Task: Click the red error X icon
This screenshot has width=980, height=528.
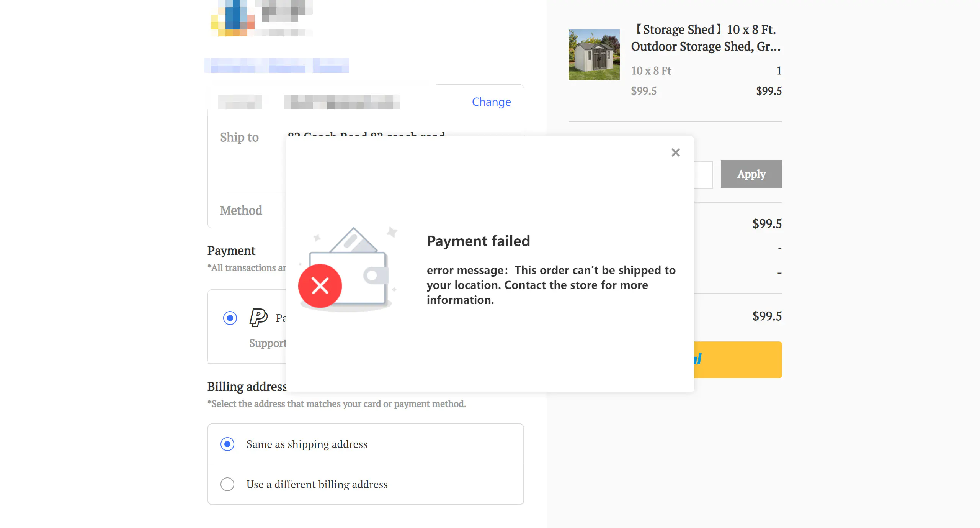Action: coord(320,286)
